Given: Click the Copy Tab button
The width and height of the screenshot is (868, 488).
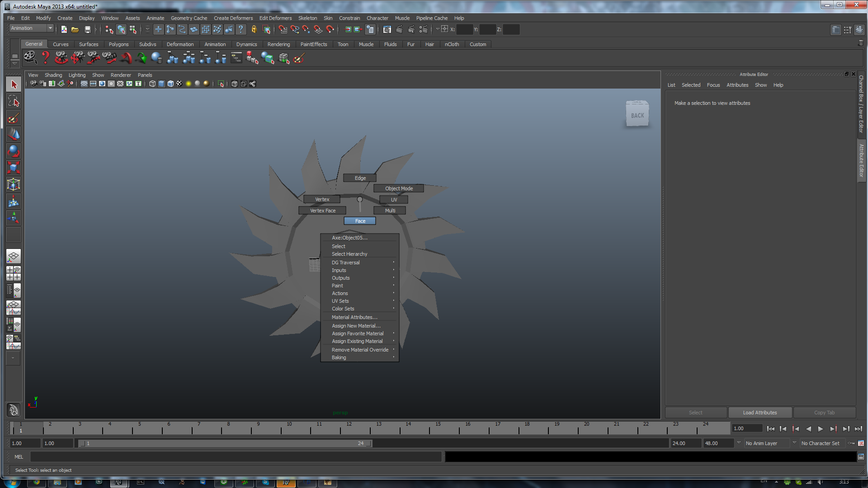Looking at the screenshot, I should pos(824,413).
